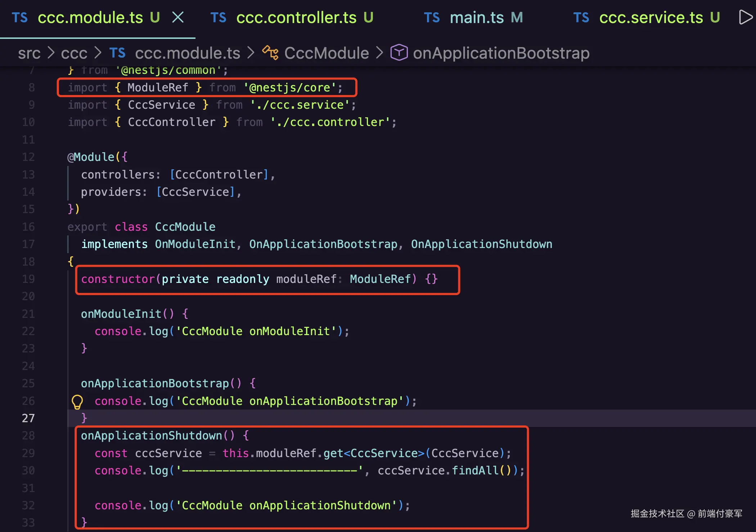Expand the onApplicationBootstrap breadcrumb item
The height and width of the screenshot is (532, 756).
[x=501, y=53]
